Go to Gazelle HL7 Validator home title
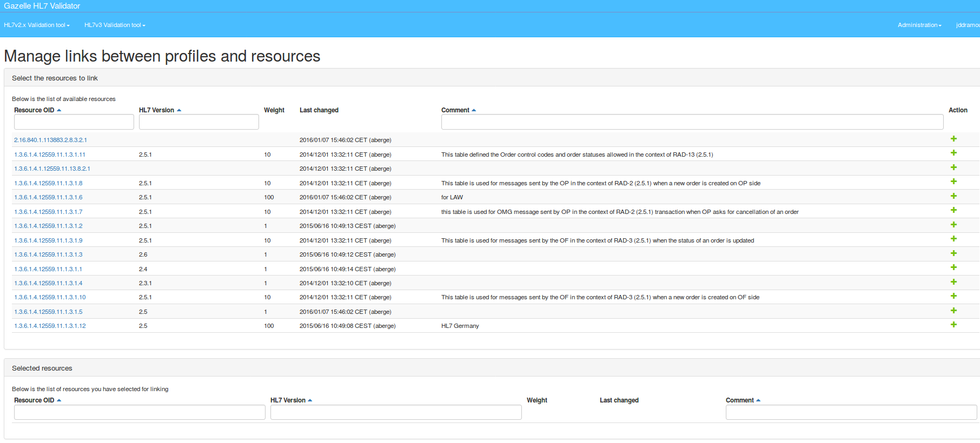Screen dimensions: 980x443 click(x=42, y=6)
